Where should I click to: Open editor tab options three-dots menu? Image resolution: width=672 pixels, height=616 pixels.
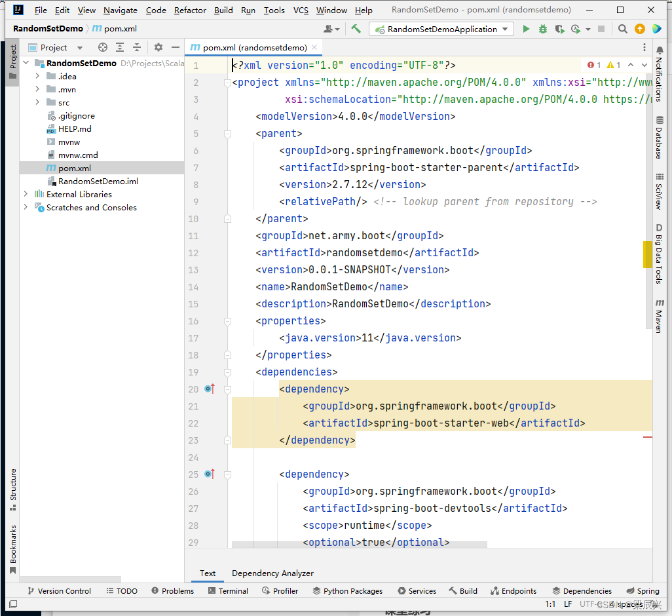point(644,47)
